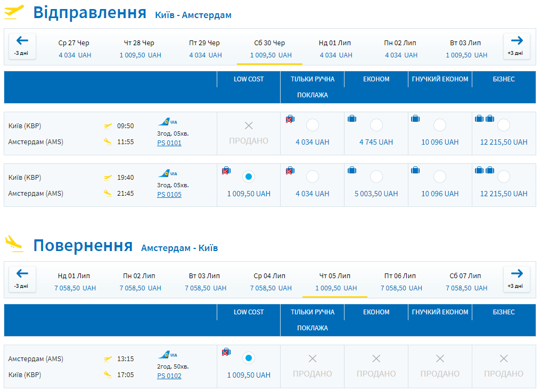Screen dimensions: 541x392
Task: Click the double-suitcase business icon for flight PS 0101
Action: pos(484,119)
